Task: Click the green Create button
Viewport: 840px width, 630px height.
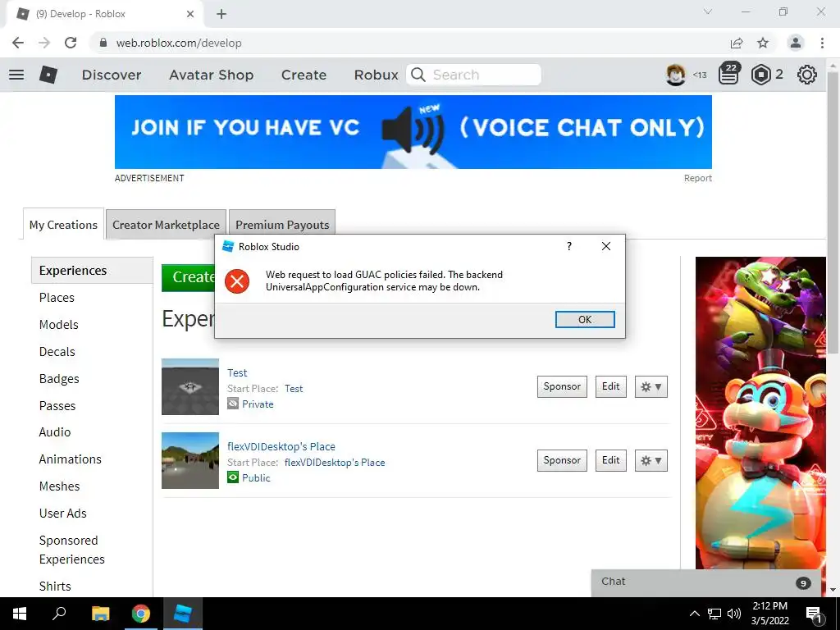Action: tap(189, 277)
